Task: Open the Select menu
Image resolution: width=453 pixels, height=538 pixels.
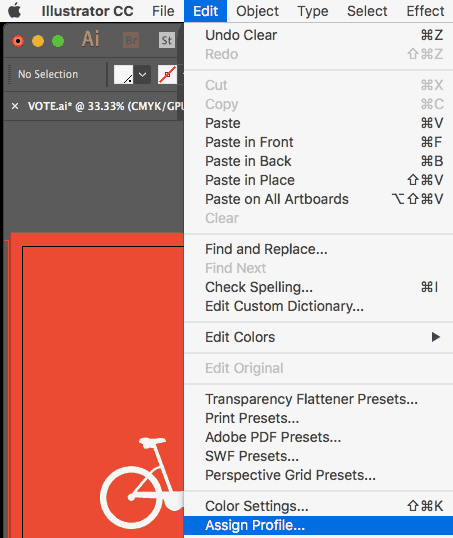Action: [367, 11]
